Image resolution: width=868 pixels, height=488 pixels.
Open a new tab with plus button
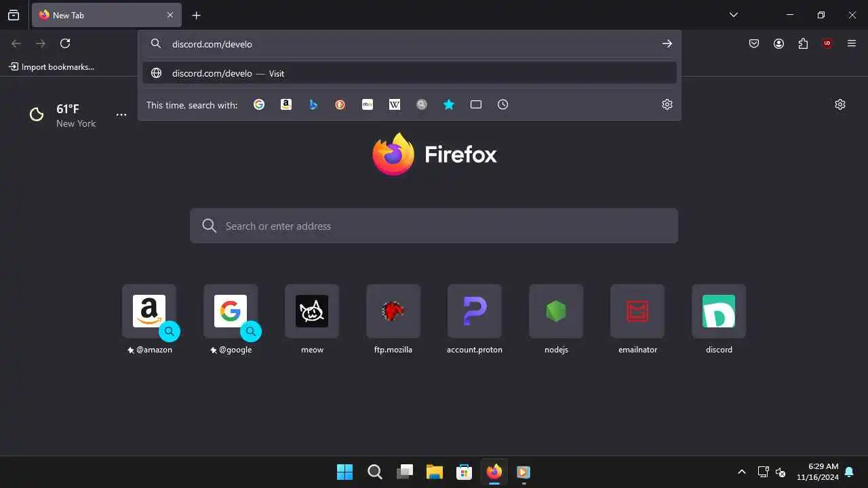(196, 15)
